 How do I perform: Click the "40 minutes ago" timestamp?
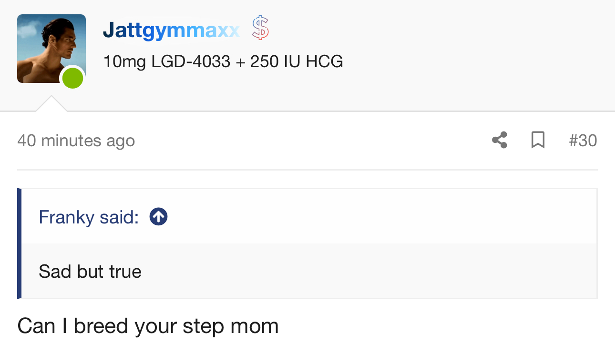pos(76,141)
